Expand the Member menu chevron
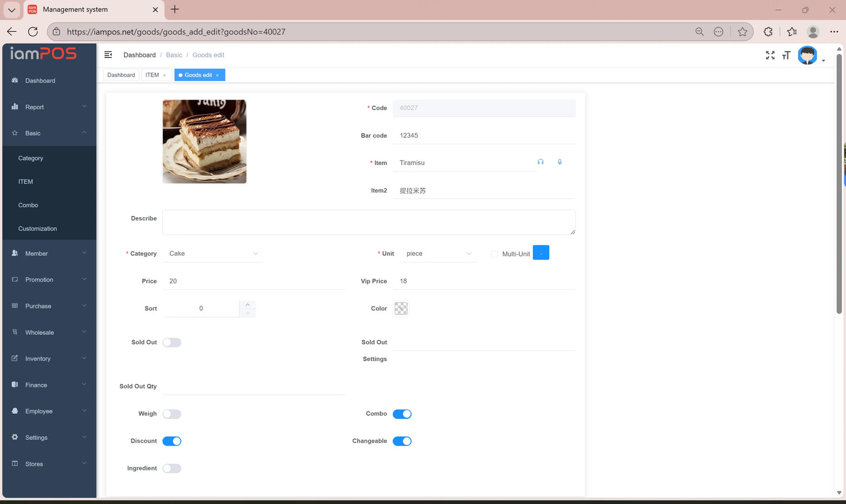 point(84,253)
